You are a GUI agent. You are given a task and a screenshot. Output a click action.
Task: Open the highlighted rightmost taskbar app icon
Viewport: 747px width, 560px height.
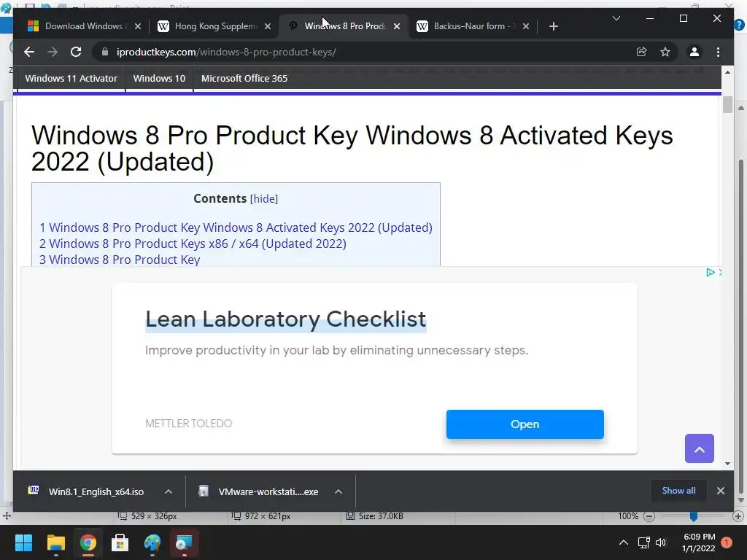pyautogui.click(x=184, y=542)
